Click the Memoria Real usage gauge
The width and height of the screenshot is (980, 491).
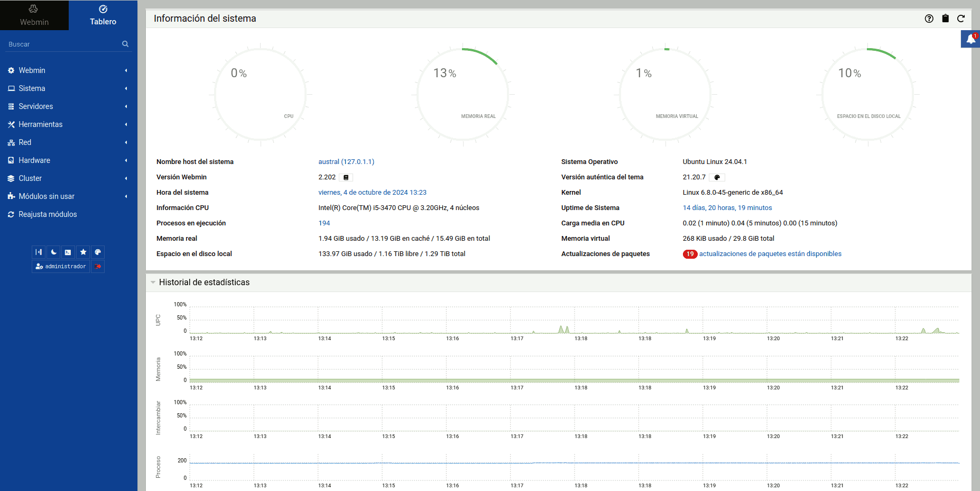[x=463, y=95]
